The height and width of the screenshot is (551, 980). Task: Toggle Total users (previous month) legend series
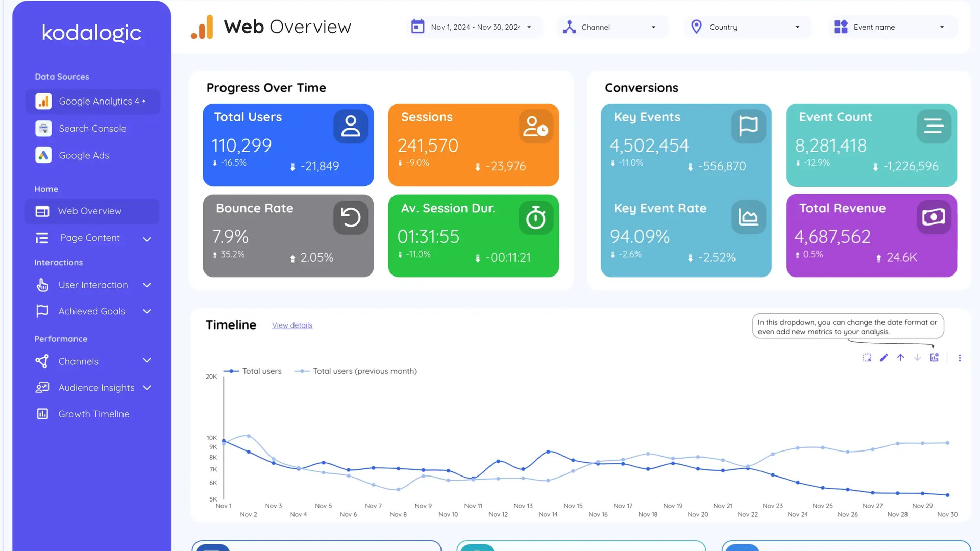point(364,371)
